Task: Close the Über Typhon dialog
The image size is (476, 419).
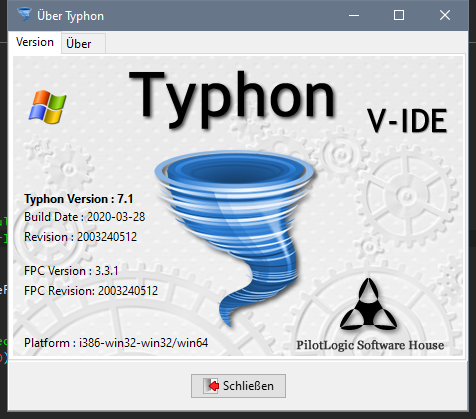Action: (x=445, y=15)
